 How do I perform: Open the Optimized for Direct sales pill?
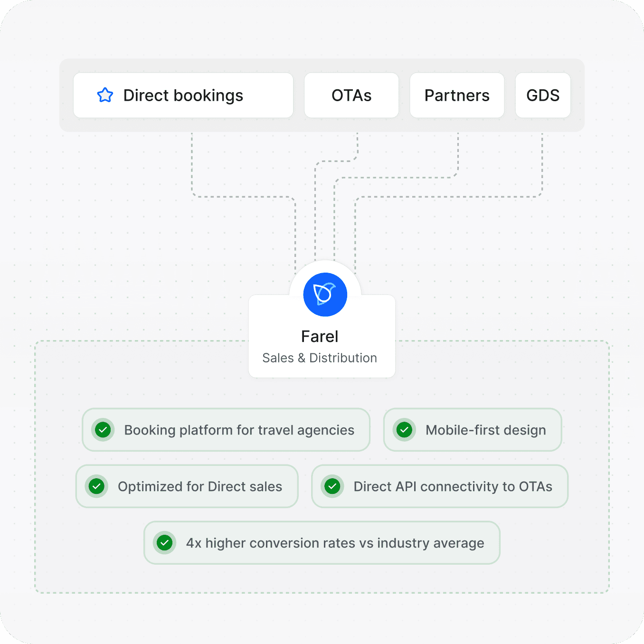point(187,486)
